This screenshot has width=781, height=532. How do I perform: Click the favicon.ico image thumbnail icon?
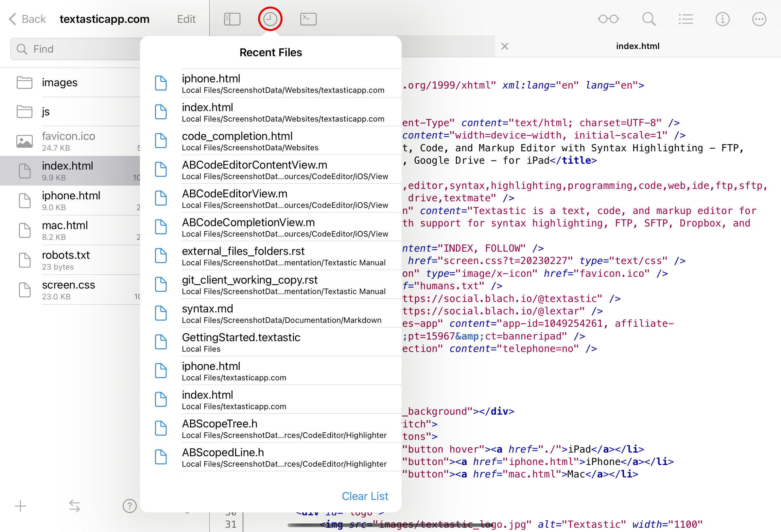tap(25, 141)
